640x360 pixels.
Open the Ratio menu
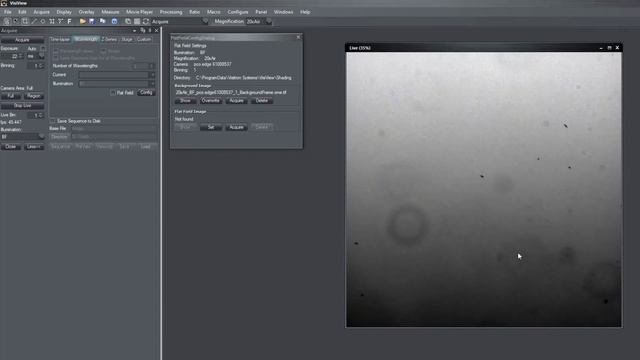(194, 12)
